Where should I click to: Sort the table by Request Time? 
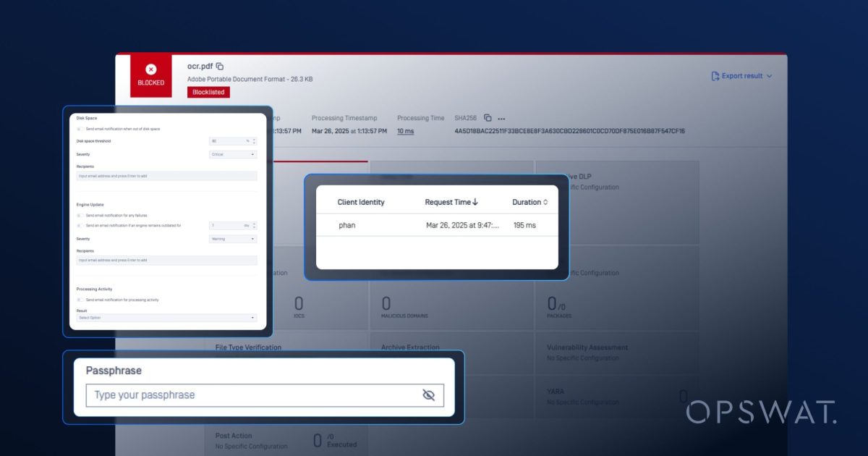tap(451, 202)
